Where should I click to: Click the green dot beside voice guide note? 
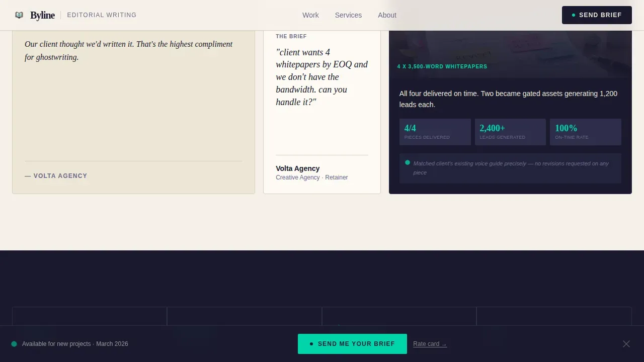point(408,162)
